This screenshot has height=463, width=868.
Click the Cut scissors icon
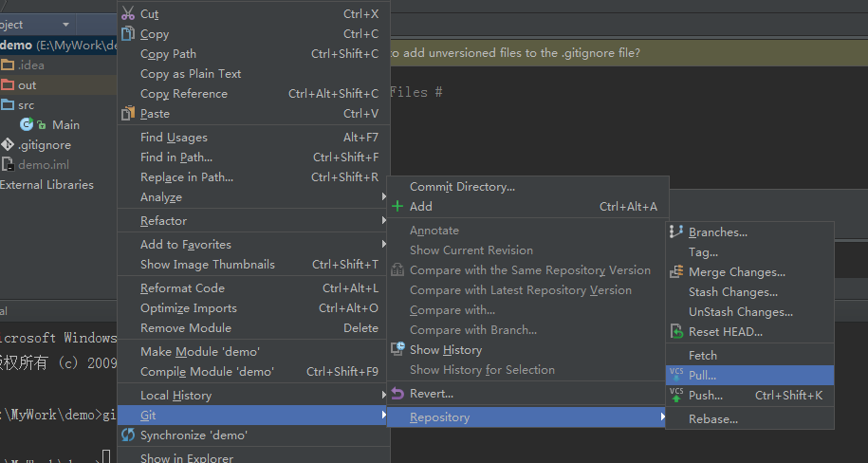point(128,13)
